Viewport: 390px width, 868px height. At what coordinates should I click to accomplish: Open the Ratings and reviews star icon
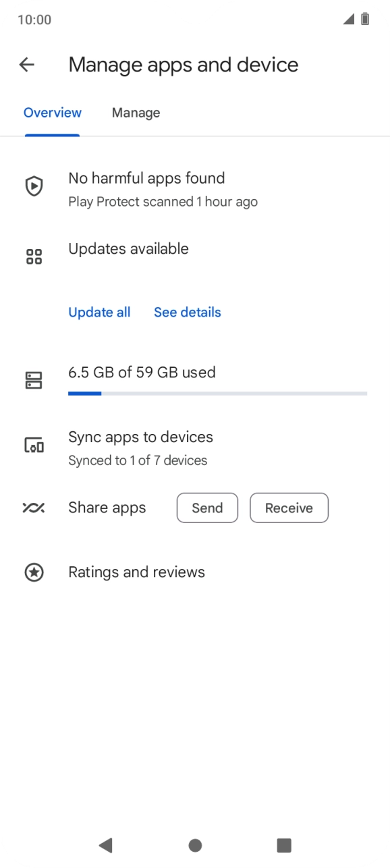click(x=34, y=572)
